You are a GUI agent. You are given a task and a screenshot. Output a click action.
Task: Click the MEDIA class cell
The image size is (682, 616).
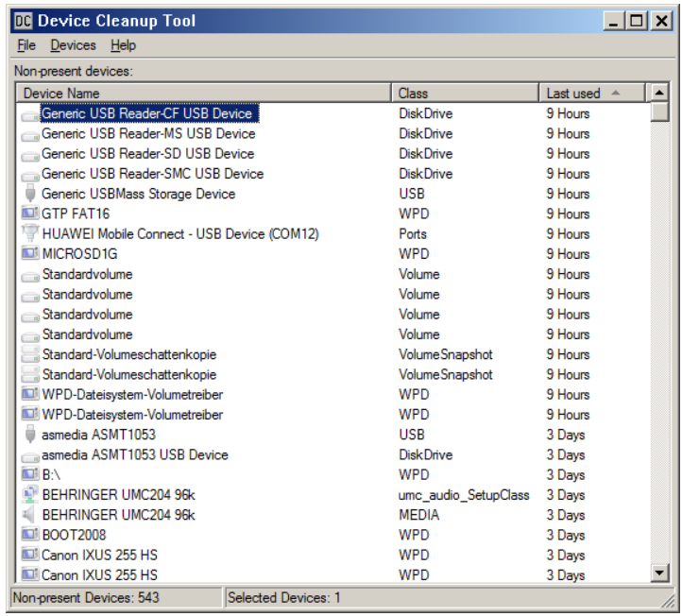[419, 515]
